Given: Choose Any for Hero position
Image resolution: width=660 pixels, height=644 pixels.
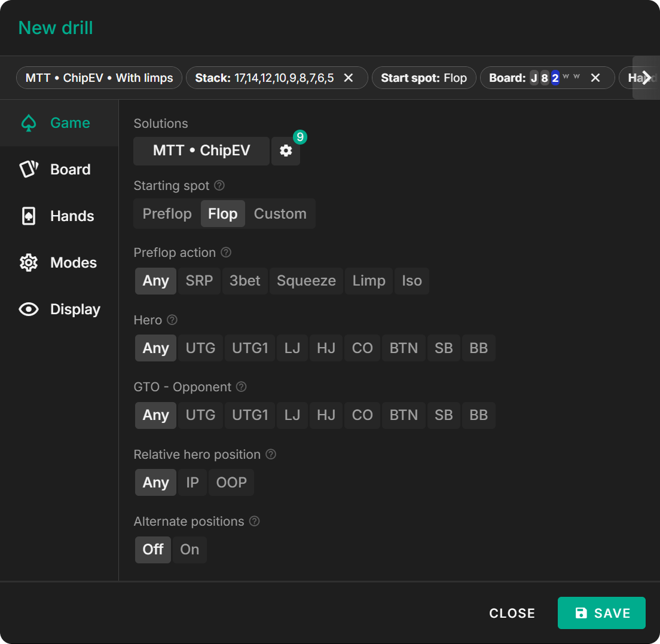Looking at the screenshot, I should [156, 348].
